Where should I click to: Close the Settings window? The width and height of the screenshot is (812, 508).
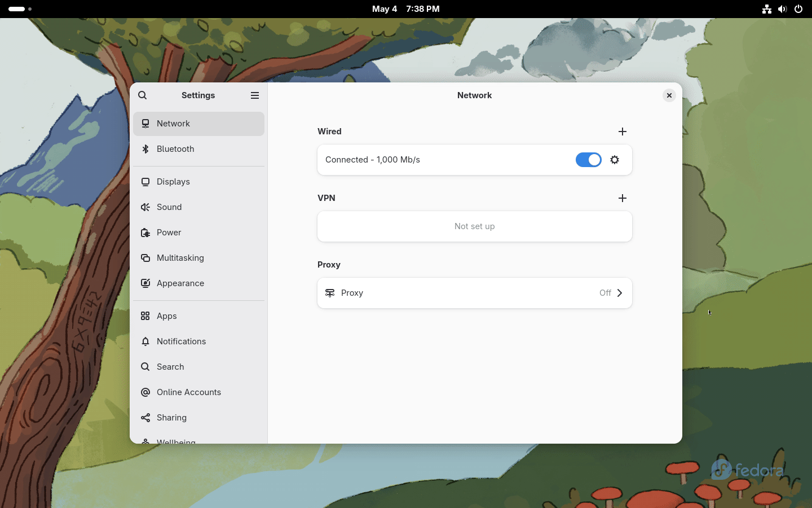(669, 95)
